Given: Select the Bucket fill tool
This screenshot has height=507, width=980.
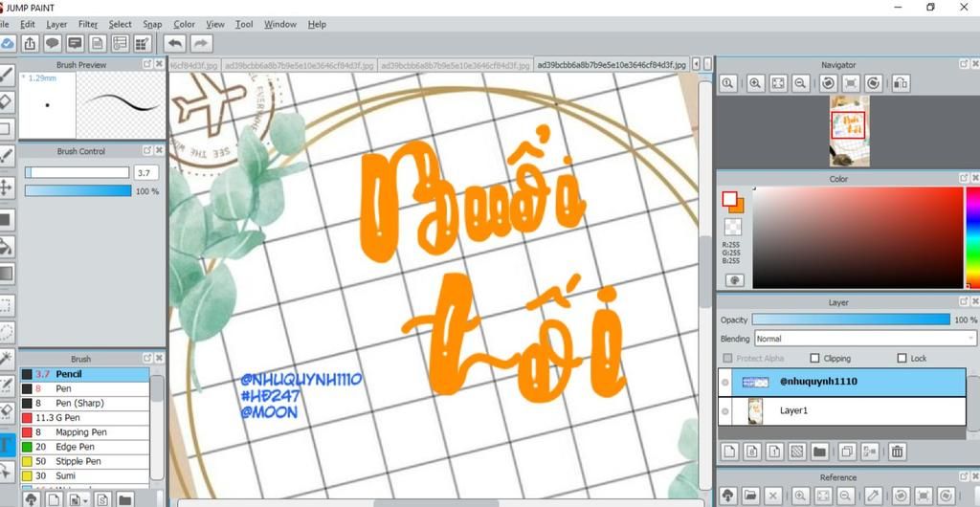Looking at the screenshot, I should pyautogui.click(x=6, y=246).
